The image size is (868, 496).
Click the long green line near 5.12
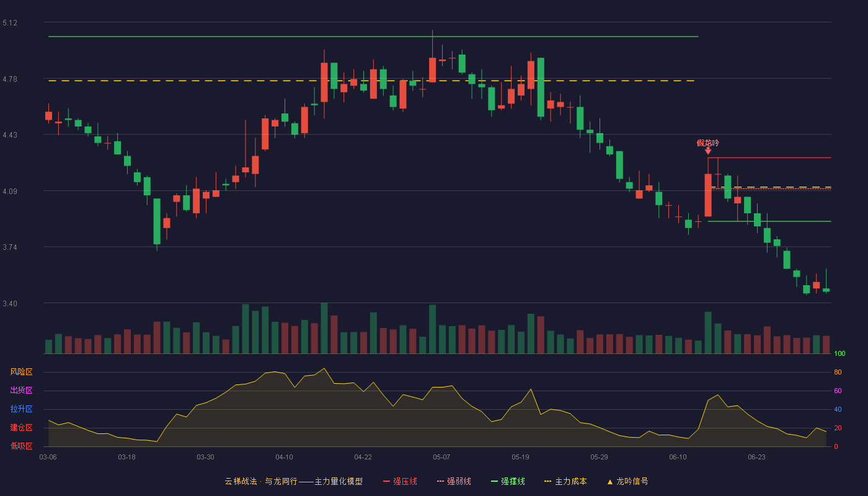point(373,37)
